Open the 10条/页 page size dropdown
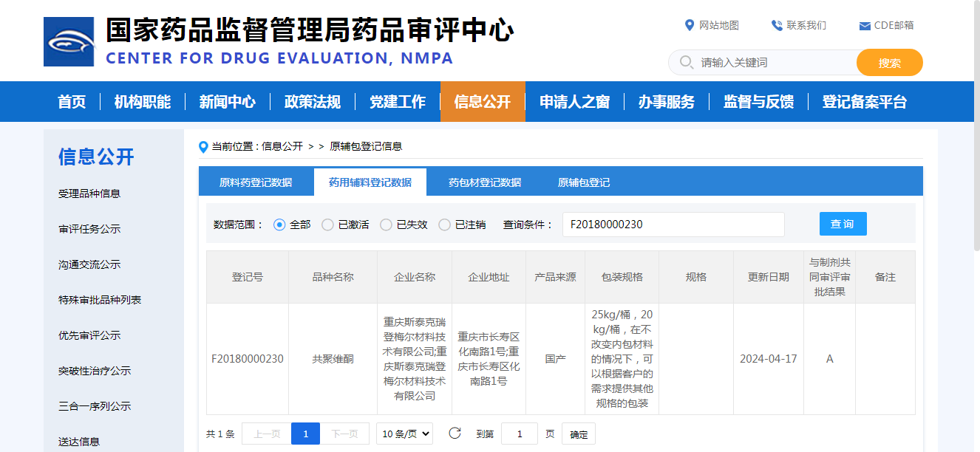Image resolution: width=980 pixels, height=452 pixels. click(404, 434)
